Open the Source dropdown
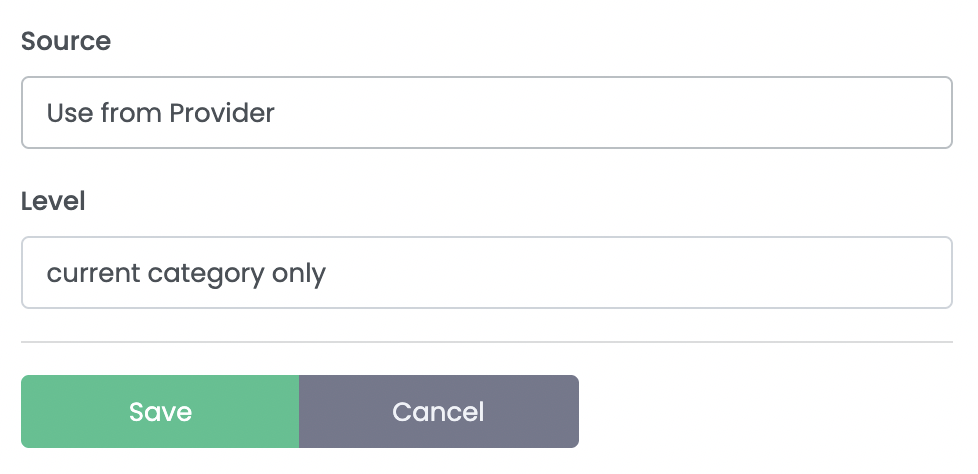Image resolution: width=978 pixels, height=474 pixels. (486, 113)
